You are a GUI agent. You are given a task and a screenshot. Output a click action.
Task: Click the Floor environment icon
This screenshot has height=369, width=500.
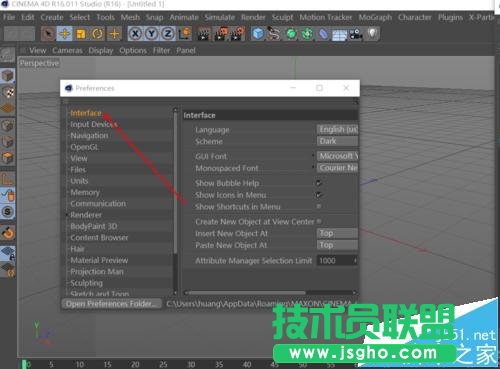point(339,34)
